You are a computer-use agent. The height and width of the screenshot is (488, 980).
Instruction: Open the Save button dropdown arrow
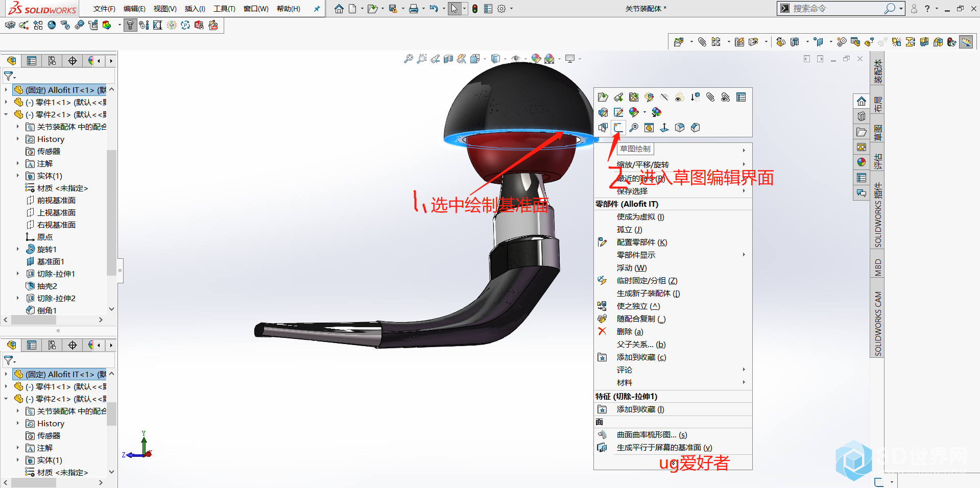pos(403,9)
